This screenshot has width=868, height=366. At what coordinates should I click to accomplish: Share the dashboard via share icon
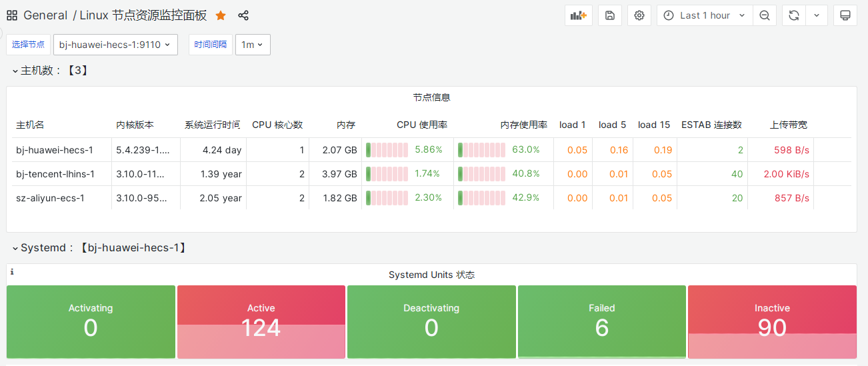click(x=243, y=15)
